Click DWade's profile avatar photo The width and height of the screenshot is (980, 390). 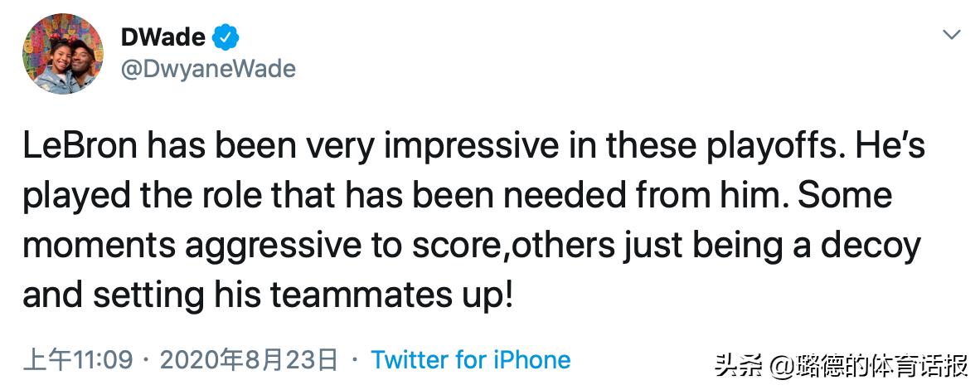(63, 55)
